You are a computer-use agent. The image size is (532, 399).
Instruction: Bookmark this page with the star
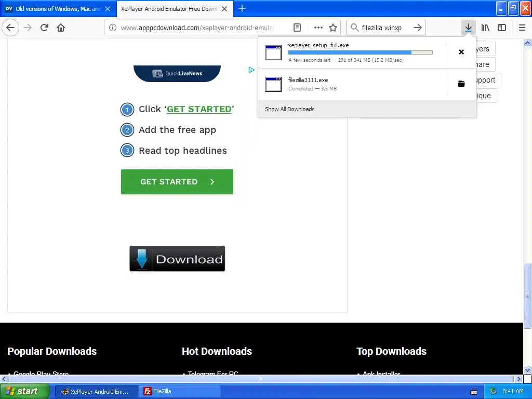click(333, 28)
